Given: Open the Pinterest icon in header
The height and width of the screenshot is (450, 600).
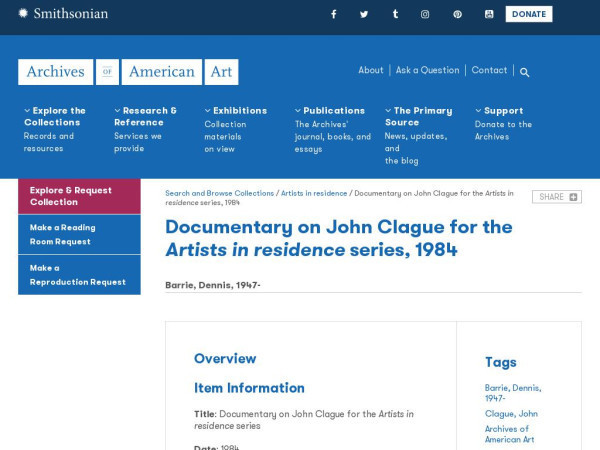Looking at the screenshot, I should coord(457,15).
